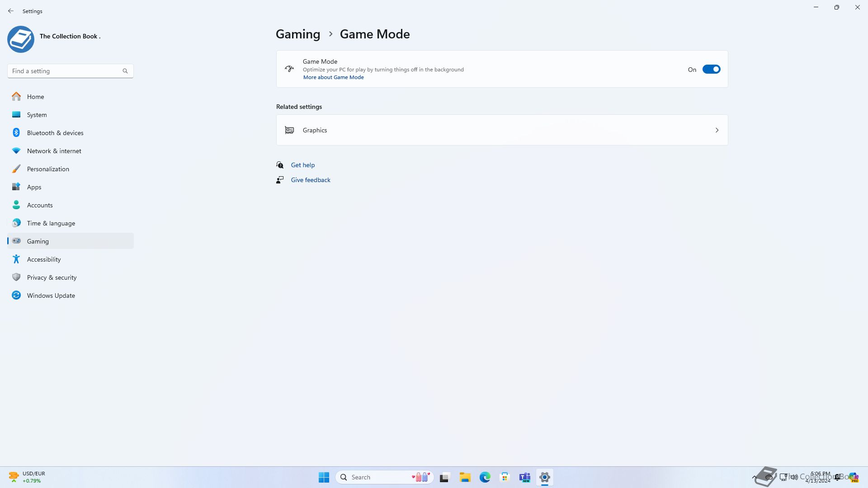
Task: Select the Personalization category
Action: (71, 169)
